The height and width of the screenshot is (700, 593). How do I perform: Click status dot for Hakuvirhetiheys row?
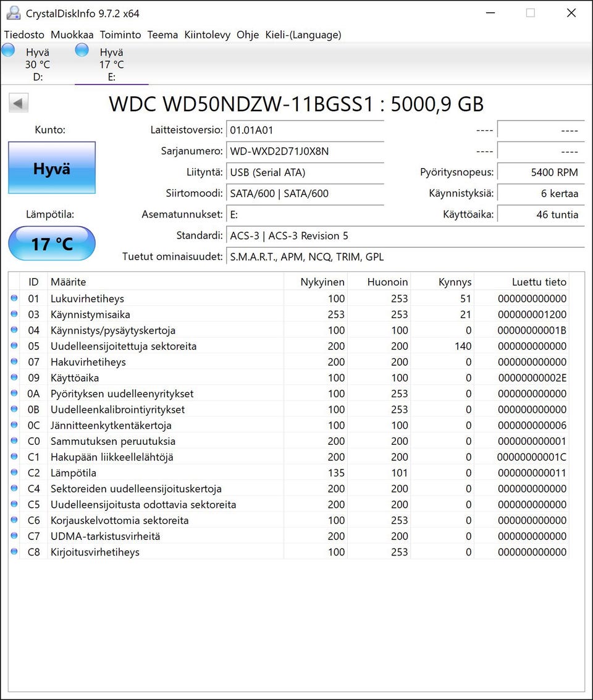(14, 361)
